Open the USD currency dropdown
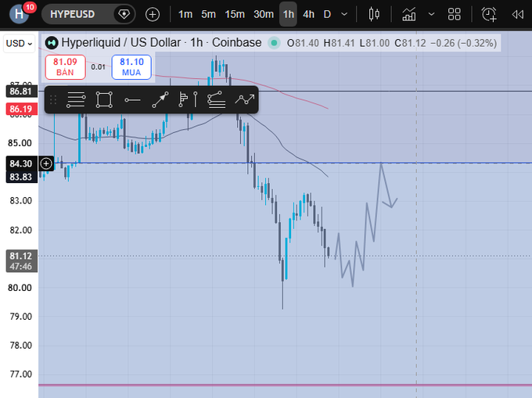 [19, 43]
